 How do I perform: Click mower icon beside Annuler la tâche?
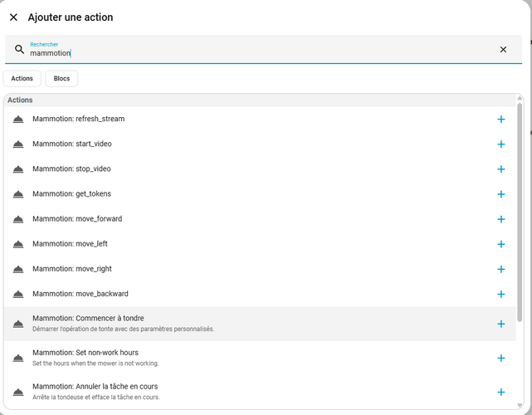[18, 393]
